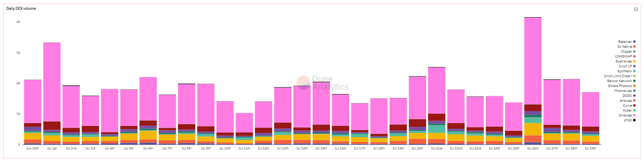644x161 pixels.
Task: Click the verified checkmark icon at top right
Action: [636, 9]
